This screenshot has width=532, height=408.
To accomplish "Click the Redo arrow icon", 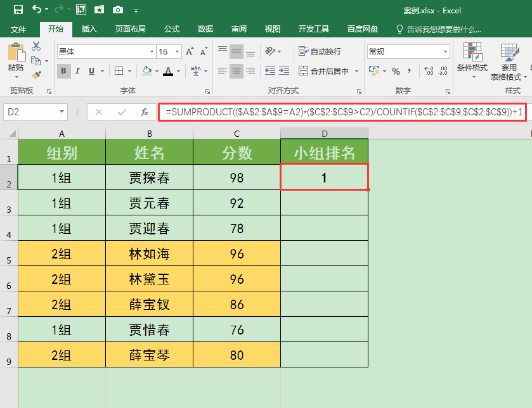I will pyautogui.click(x=59, y=10).
